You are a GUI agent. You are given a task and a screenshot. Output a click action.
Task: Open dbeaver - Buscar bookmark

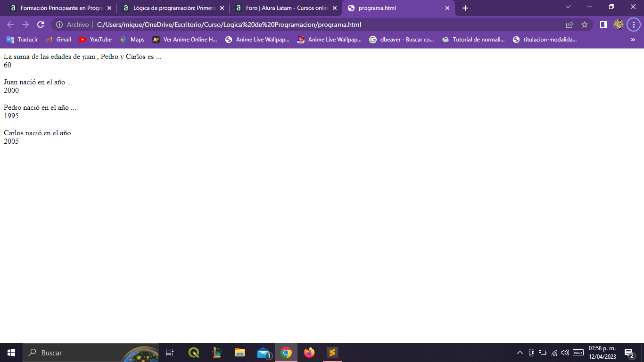pyautogui.click(x=402, y=40)
